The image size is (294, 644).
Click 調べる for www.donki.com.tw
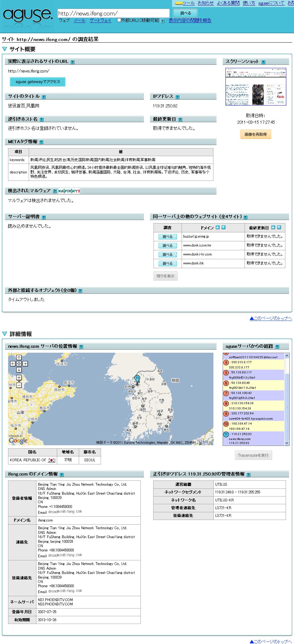point(168,246)
